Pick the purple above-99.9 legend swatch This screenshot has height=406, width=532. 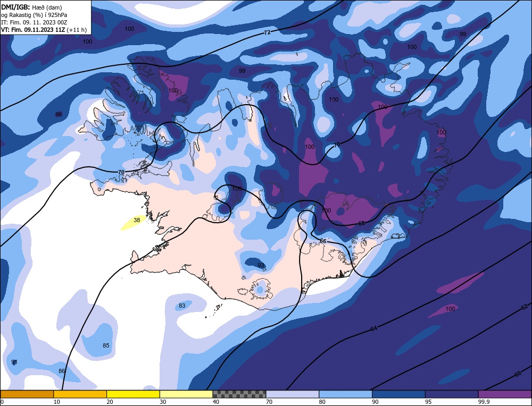point(505,394)
